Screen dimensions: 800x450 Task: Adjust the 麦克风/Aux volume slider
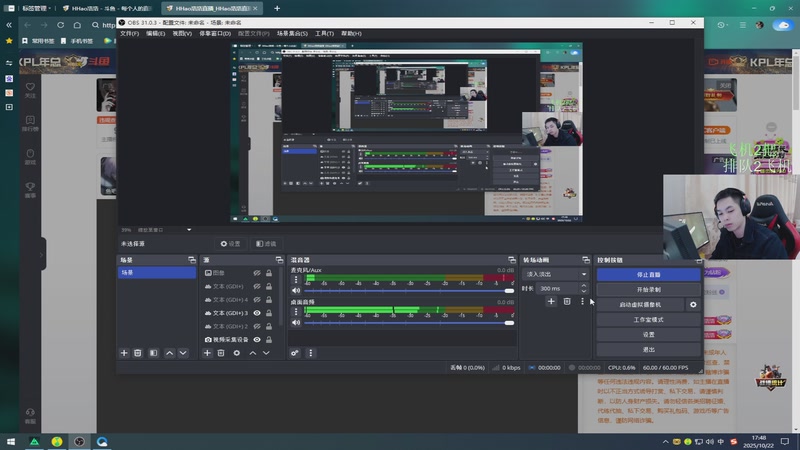click(409, 291)
